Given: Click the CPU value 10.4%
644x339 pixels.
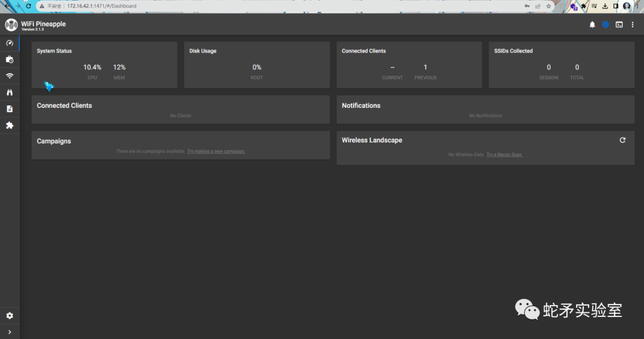Looking at the screenshot, I should pos(92,67).
